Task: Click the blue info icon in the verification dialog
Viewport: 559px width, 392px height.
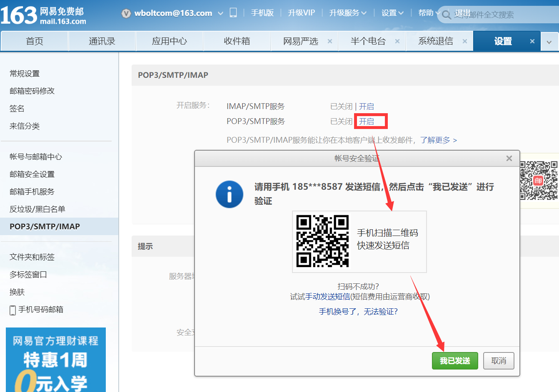Action: tap(229, 194)
